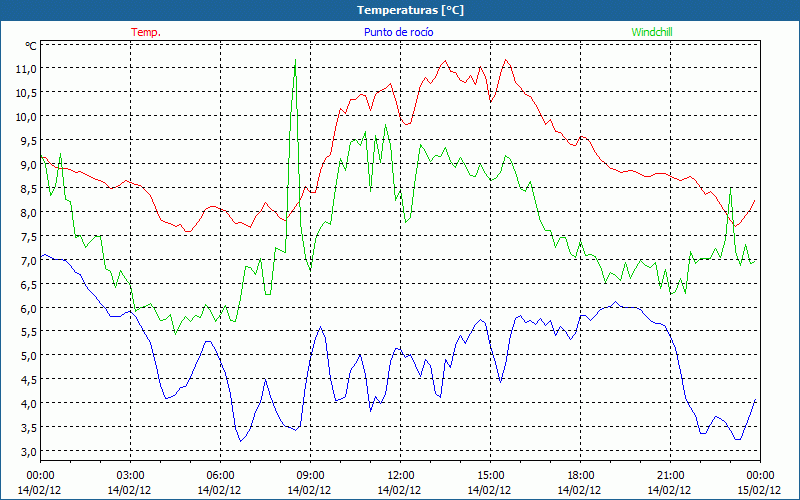Click the '3,5' y-axis value
Screen dimensions: 800x500
coord(28,428)
